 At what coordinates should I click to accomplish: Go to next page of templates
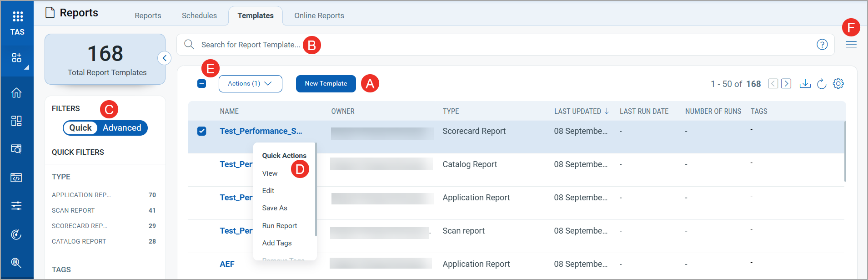tap(786, 84)
